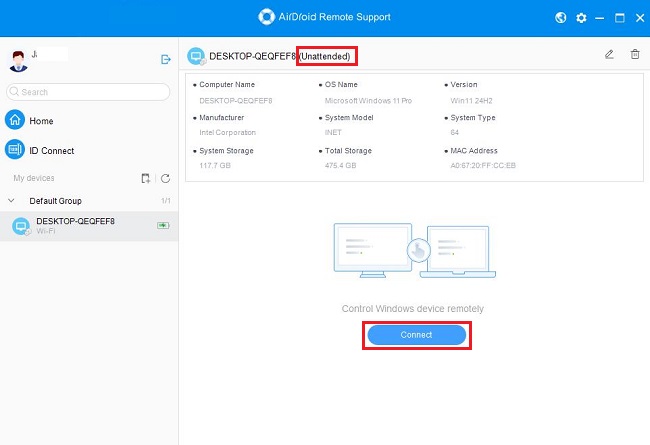Click the add device group icon
The width and height of the screenshot is (650, 445).
coord(146,178)
